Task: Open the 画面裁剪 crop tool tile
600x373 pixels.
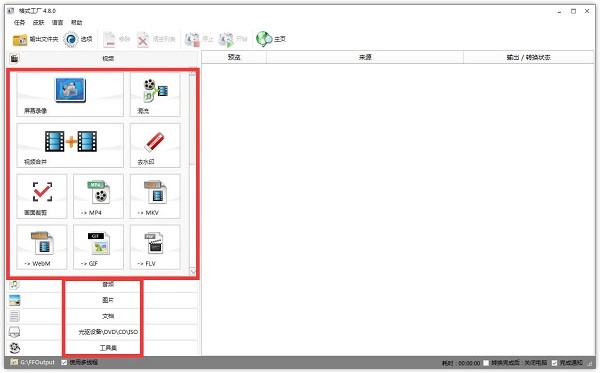Action: [42, 196]
